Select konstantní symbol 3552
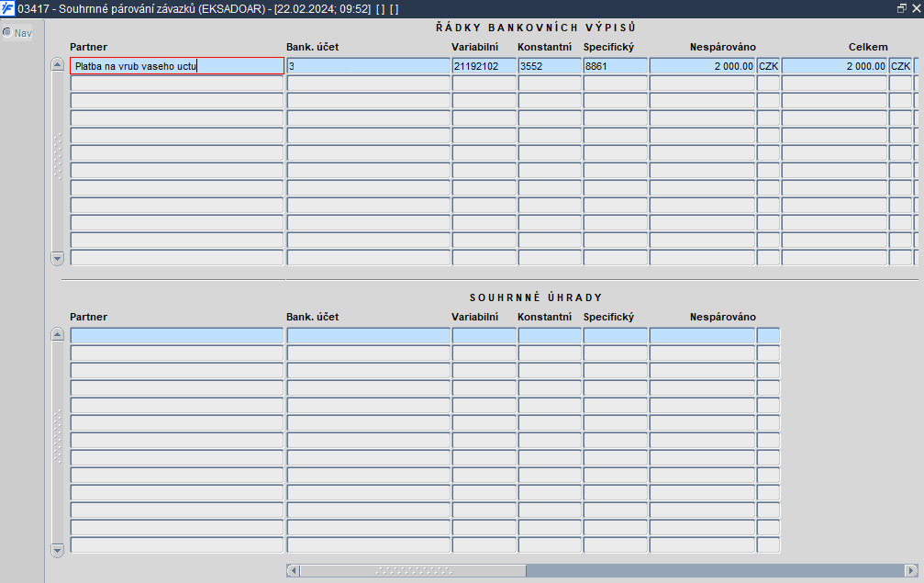Image resolution: width=924 pixels, height=583 pixels. click(x=550, y=66)
